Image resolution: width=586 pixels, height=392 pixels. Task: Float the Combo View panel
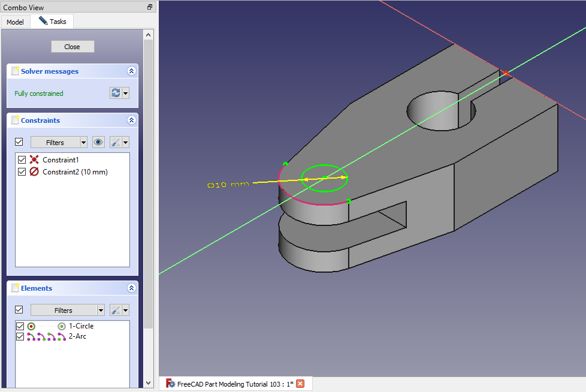click(x=150, y=7)
